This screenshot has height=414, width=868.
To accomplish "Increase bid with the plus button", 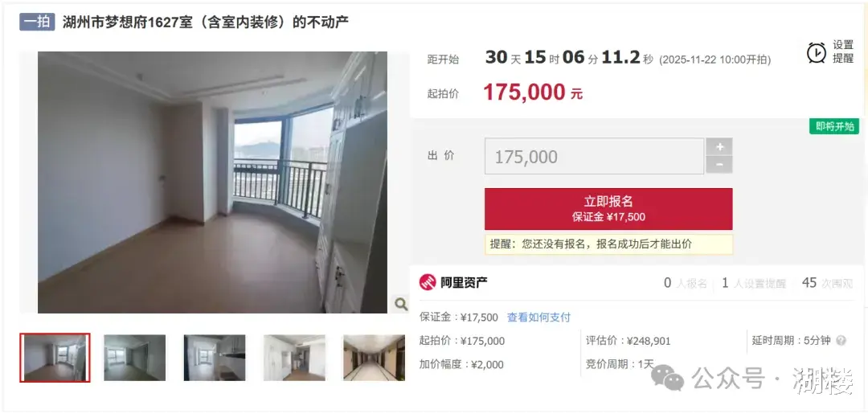I will [x=719, y=147].
